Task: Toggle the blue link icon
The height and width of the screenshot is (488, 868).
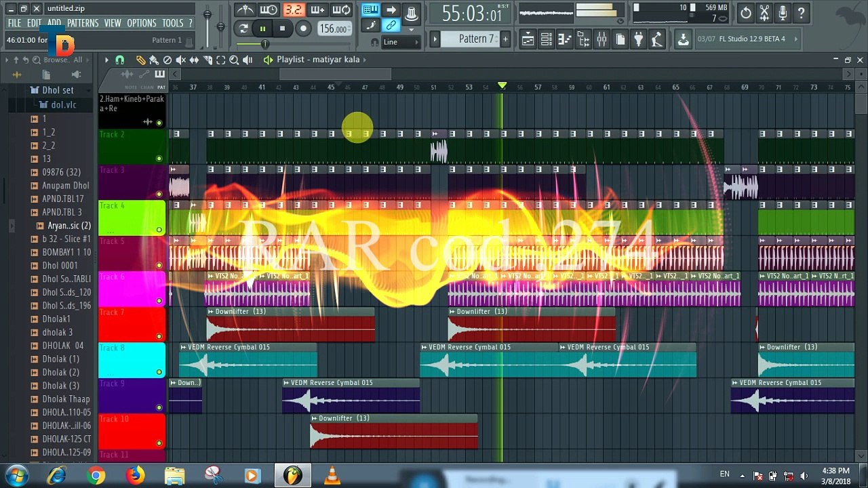Action: [391, 26]
